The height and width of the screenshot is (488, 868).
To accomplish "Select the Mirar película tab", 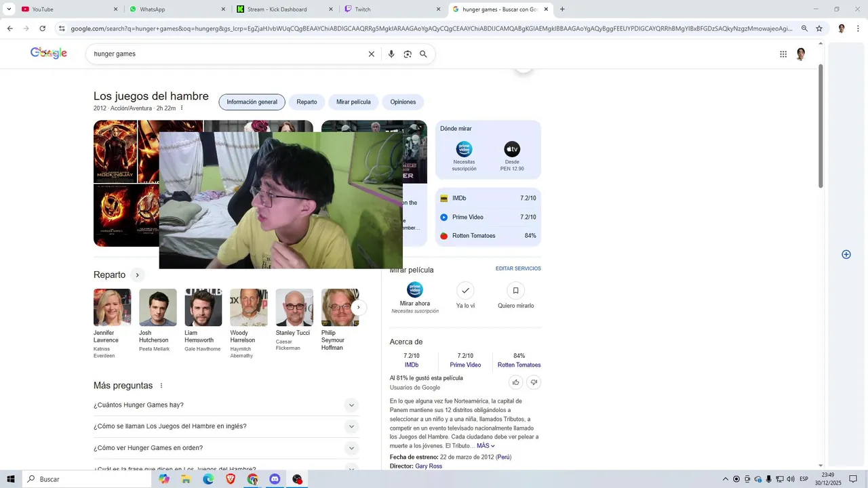I will pyautogui.click(x=353, y=102).
